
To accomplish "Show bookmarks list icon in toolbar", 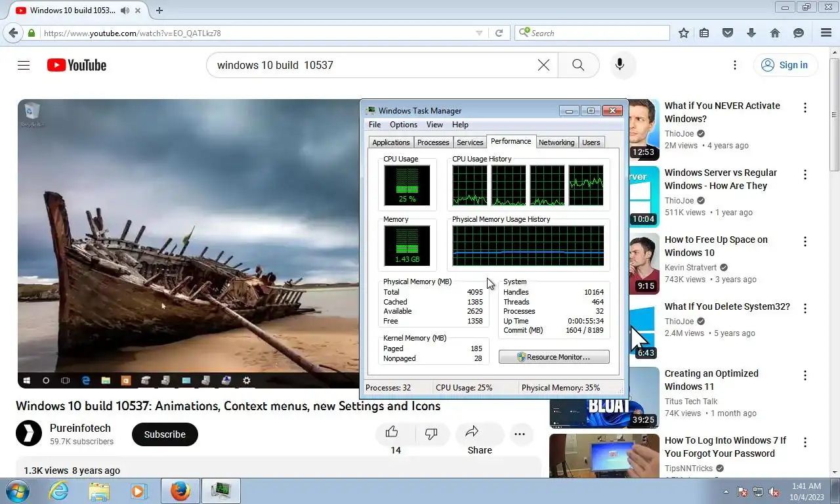I will (704, 33).
